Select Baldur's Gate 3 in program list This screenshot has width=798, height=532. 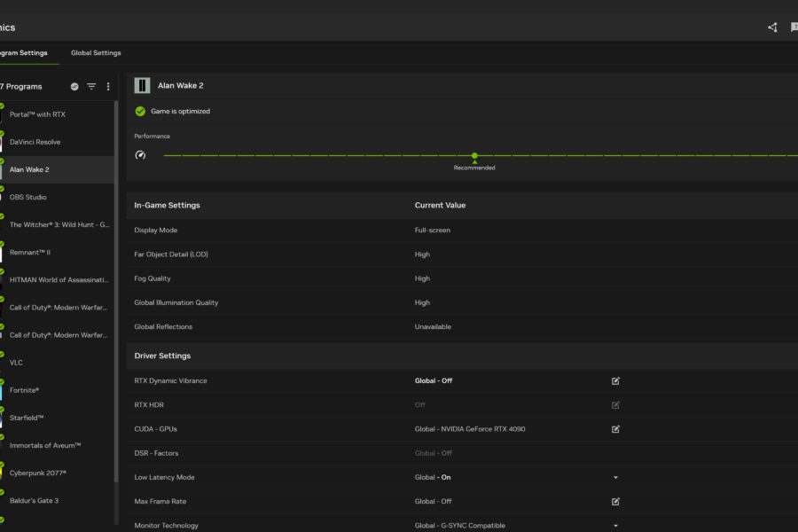pos(57,500)
